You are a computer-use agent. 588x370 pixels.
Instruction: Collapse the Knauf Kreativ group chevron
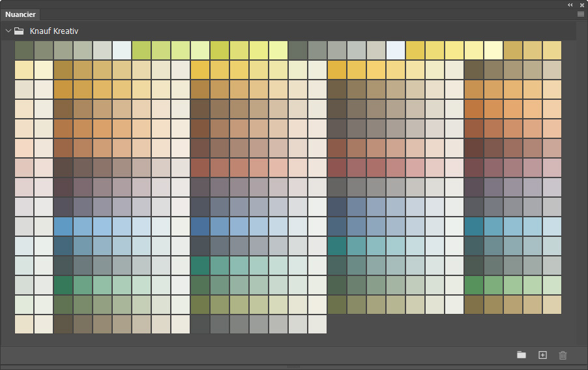8,31
